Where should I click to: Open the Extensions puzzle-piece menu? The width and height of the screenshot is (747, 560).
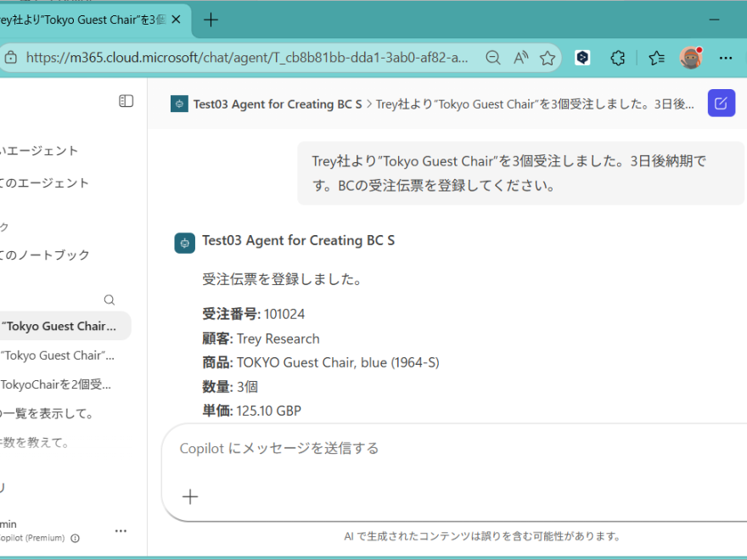(x=618, y=58)
